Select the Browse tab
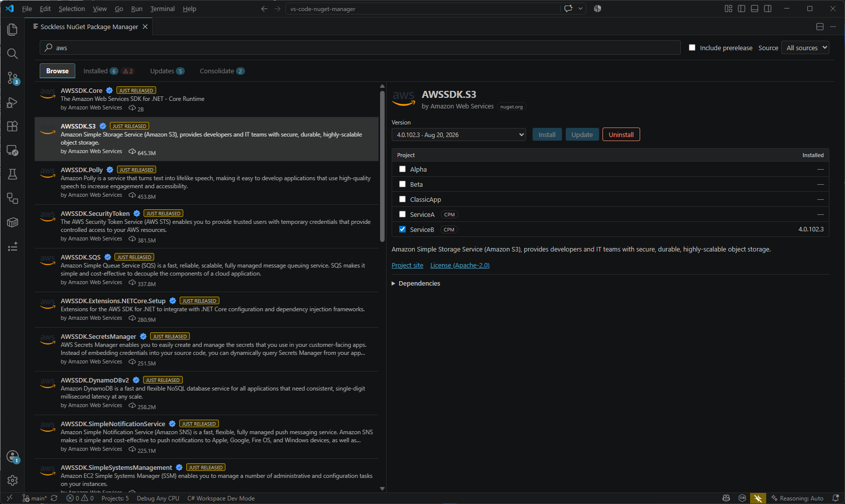The height and width of the screenshot is (504, 845). [x=57, y=71]
